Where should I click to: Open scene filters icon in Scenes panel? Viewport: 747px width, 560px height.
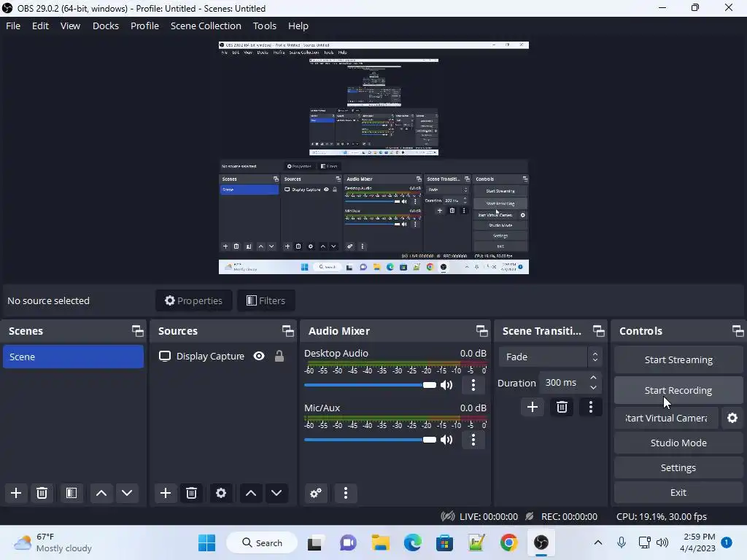click(71, 493)
